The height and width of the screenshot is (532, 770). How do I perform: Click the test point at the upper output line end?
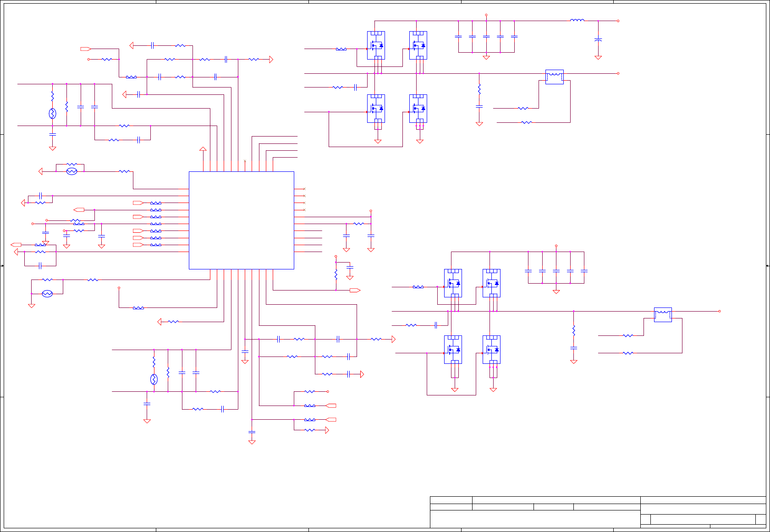click(x=618, y=73)
